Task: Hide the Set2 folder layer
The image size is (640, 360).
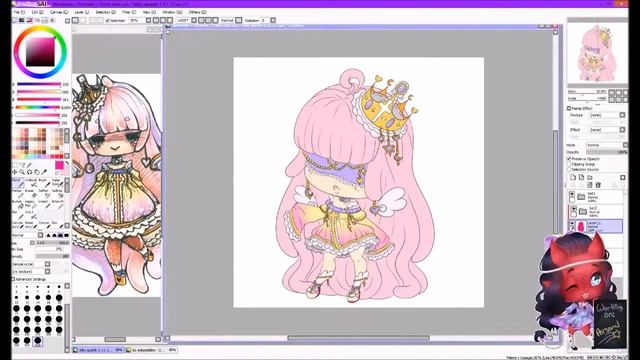Action: coord(573,209)
